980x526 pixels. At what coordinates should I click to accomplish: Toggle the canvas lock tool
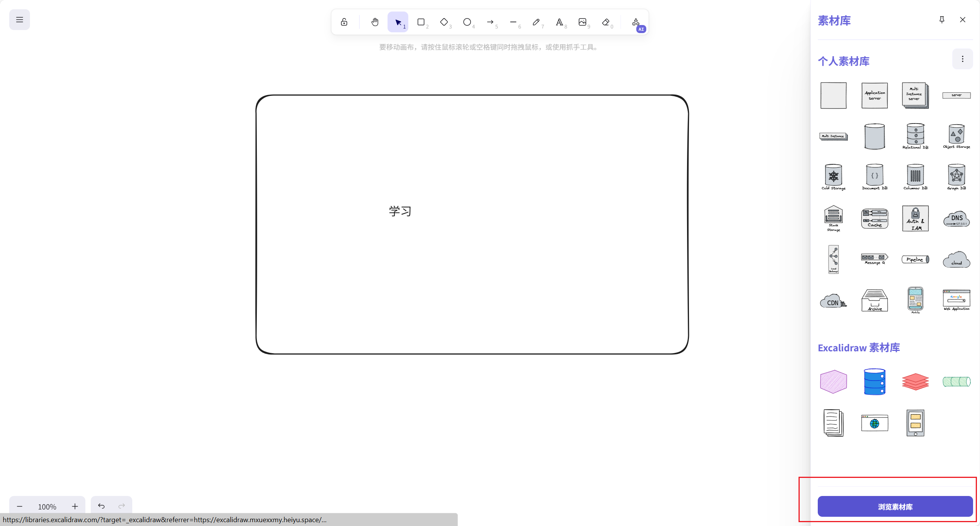pyautogui.click(x=344, y=22)
